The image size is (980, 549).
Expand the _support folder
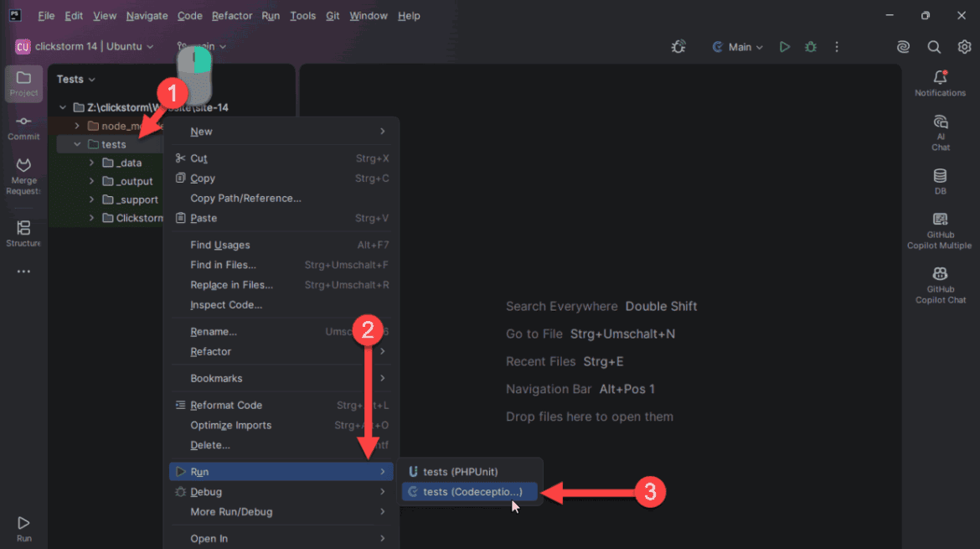point(91,199)
